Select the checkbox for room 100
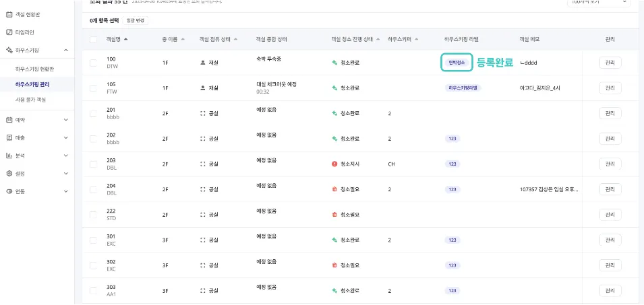The width and height of the screenshot is (644, 305). (93, 63)
